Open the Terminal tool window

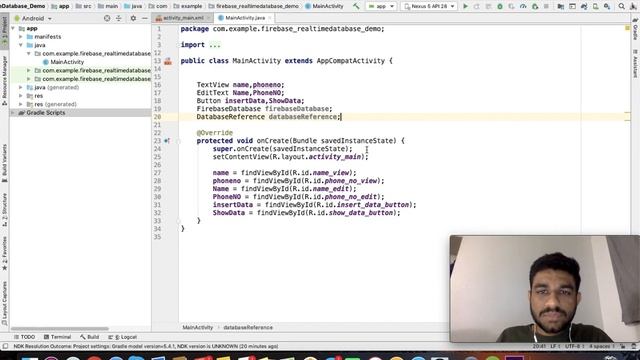point(58,337)
